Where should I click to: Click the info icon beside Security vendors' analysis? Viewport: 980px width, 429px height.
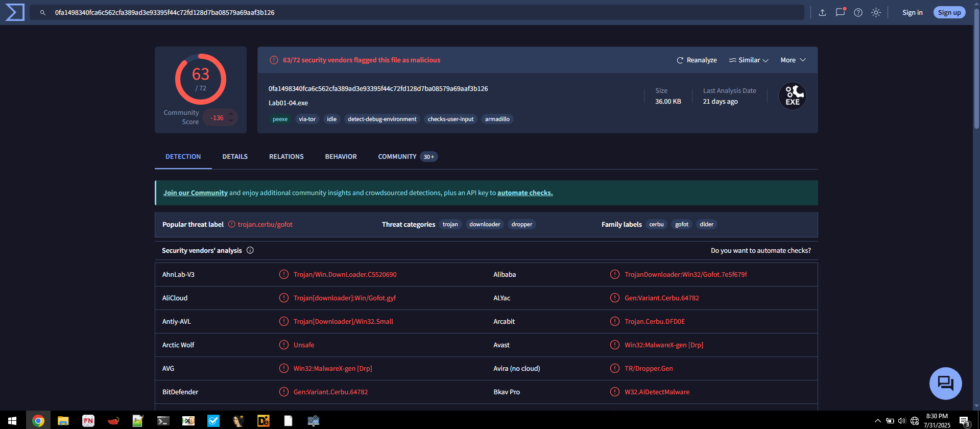click(250, 250)
